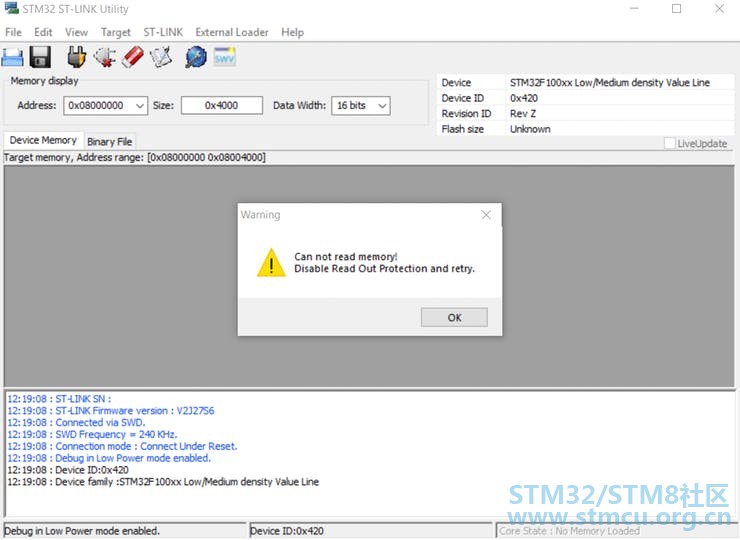Open the External Loader menu

point(232,32)
